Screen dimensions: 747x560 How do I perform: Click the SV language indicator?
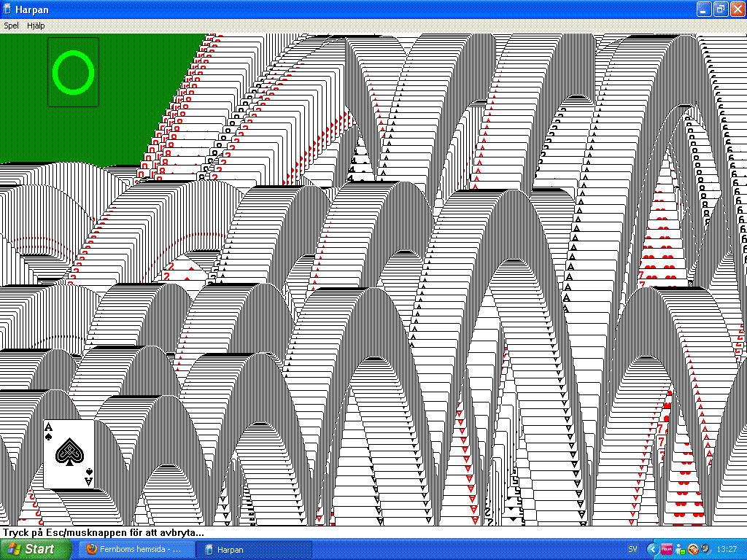pos(632,549)
